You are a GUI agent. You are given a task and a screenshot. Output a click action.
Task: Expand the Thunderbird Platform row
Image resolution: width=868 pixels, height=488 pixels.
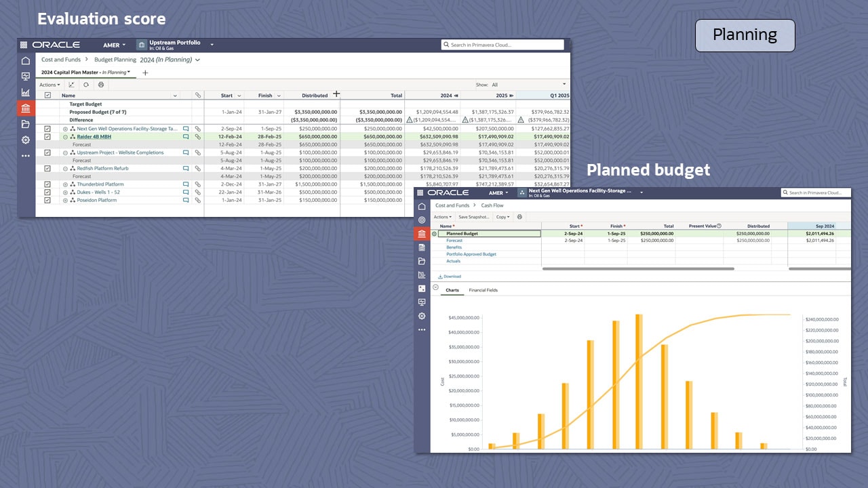click(66, 184)
